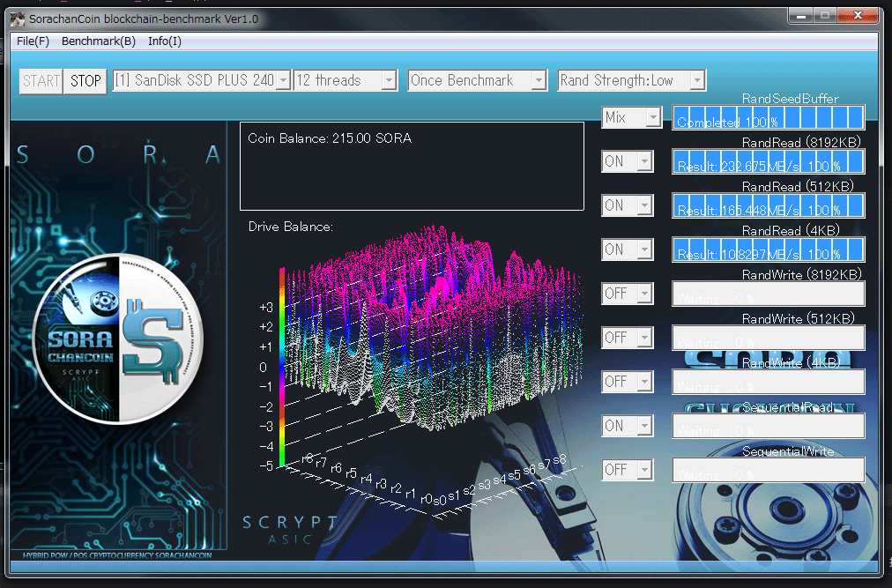Open the OFF dropdown for RandWrite (8192KB)
The height and width of the screenshot is (588, 892).
point(627,294)
